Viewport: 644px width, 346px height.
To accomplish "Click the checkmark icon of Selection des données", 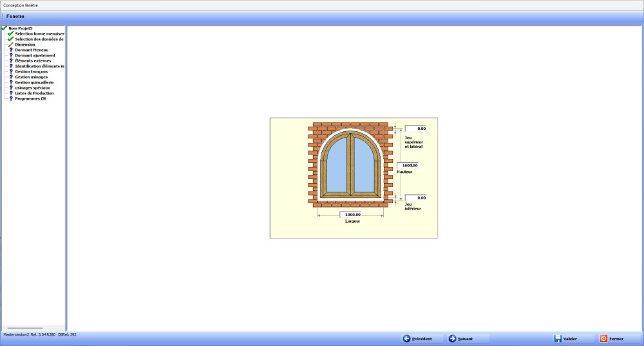I will pos(11,39).
